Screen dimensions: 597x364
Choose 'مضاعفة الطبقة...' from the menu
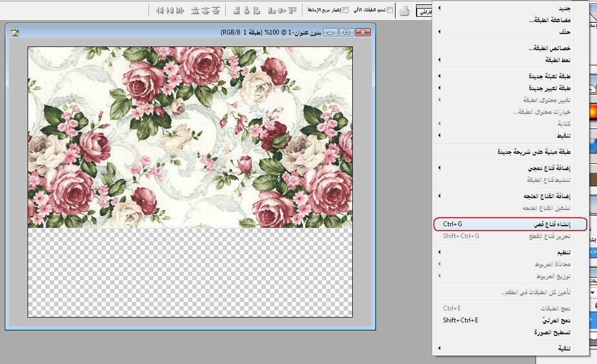coord(549,20)
